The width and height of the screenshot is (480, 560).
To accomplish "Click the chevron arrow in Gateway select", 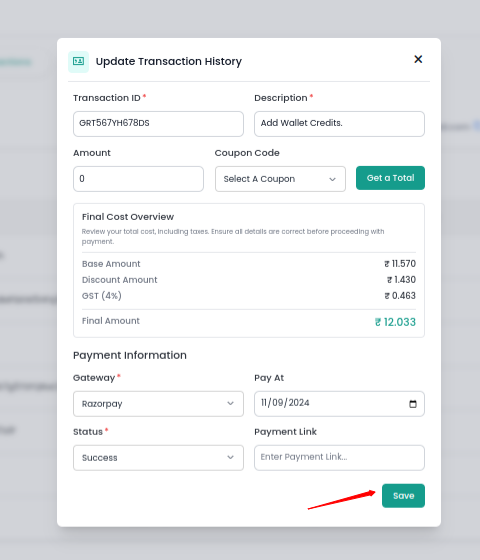I will [230, 404].
